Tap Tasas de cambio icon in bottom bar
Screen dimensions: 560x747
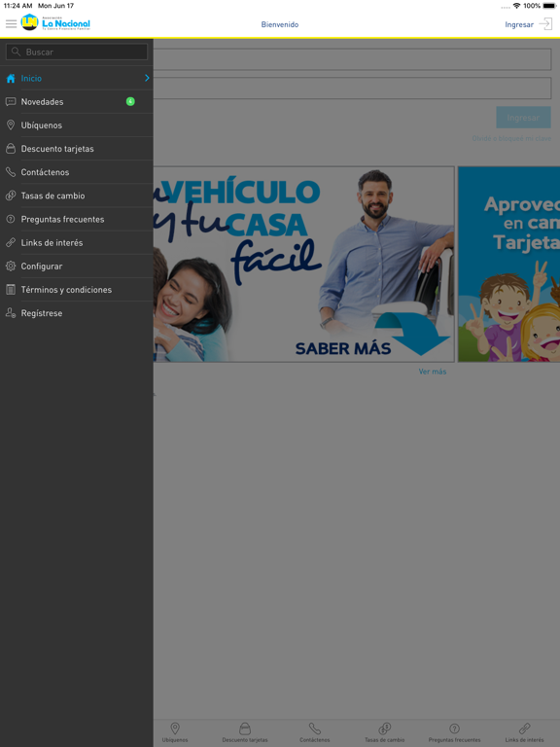385,729
